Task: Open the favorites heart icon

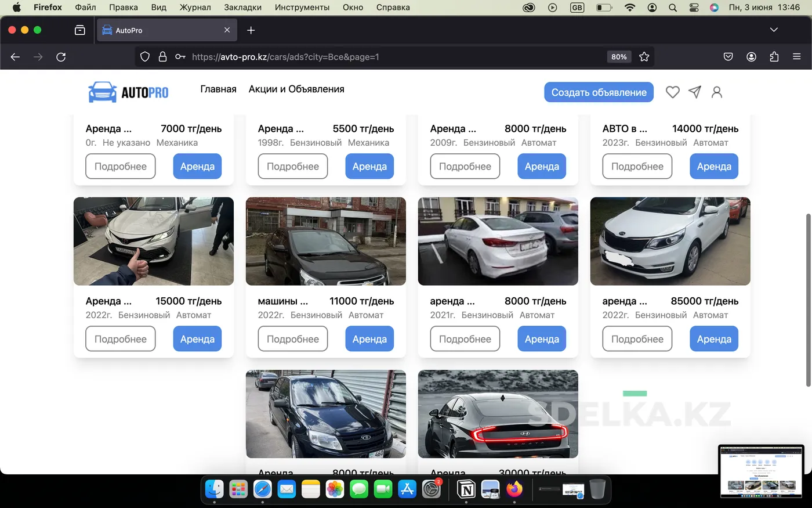Action: click(x=672, y=92)
